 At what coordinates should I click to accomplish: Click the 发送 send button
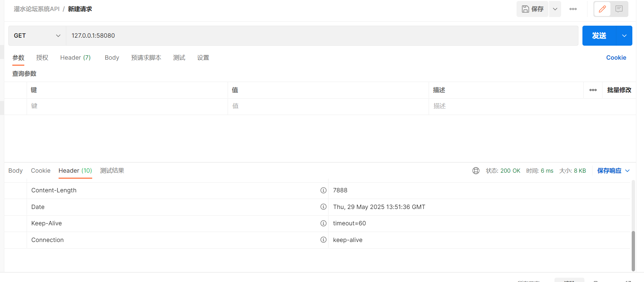599,36
